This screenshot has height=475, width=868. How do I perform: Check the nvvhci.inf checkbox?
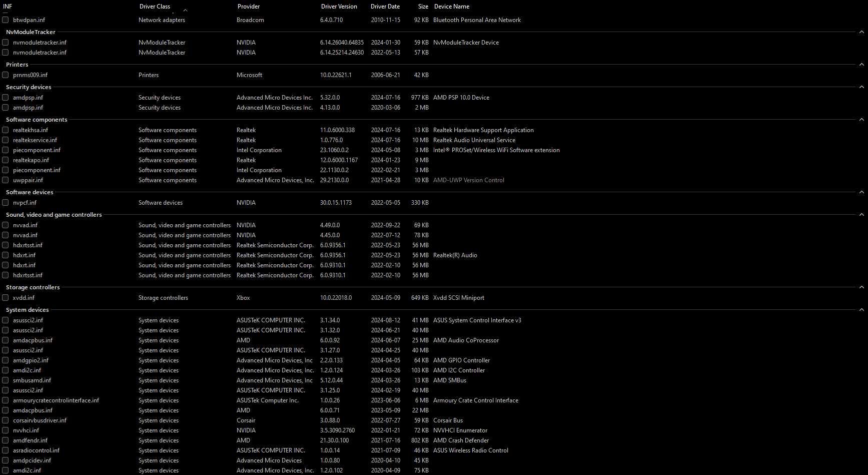click(x=6, y=430)
